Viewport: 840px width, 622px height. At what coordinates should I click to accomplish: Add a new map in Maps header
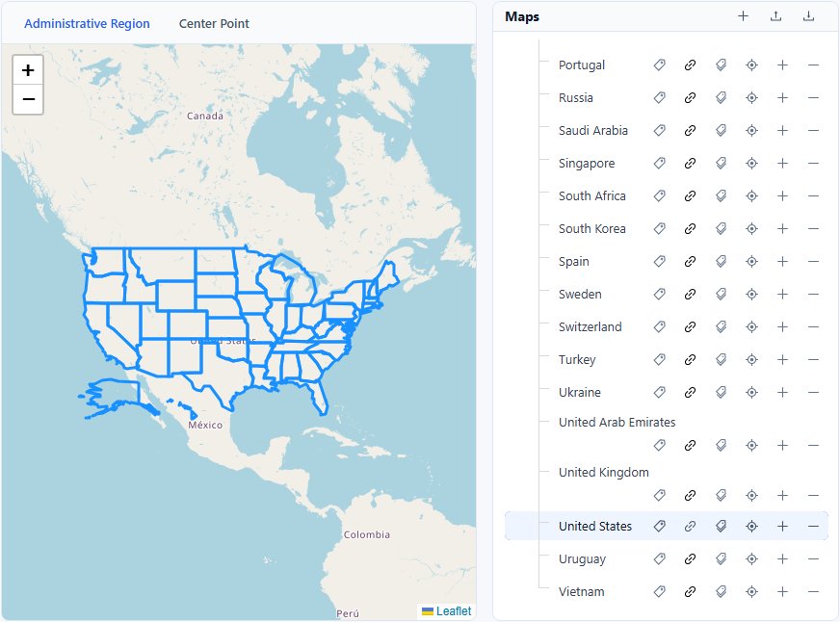click(x=743, y=16)
